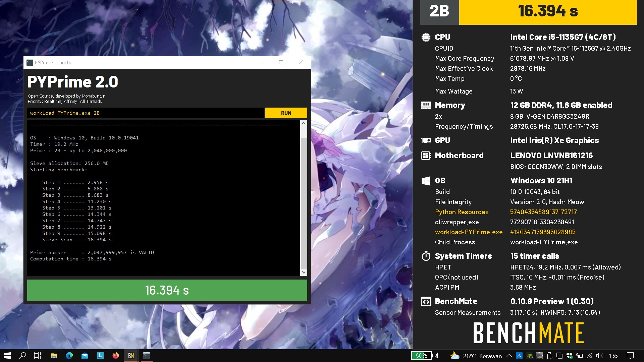Image resolution: width=644 pixels, height=362 pixels.
Task: Click the 1:55 taskbar clock
Action: coord(613,356)
